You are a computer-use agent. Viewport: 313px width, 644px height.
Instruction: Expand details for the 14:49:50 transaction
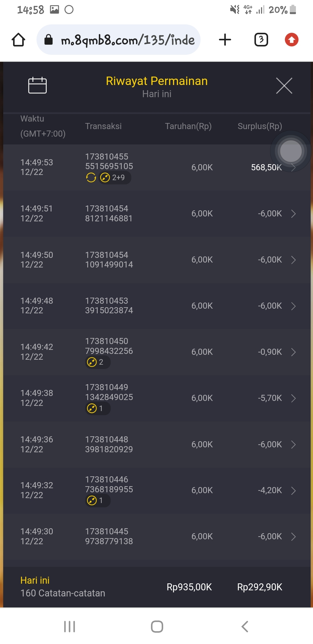293,260
